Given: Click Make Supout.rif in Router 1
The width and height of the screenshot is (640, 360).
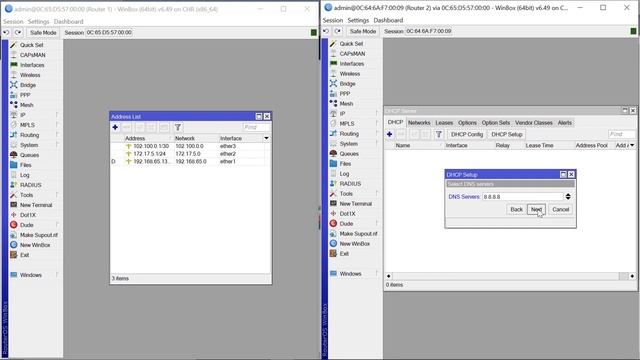Looking at the screenshot, I should [x=39, y=235].
